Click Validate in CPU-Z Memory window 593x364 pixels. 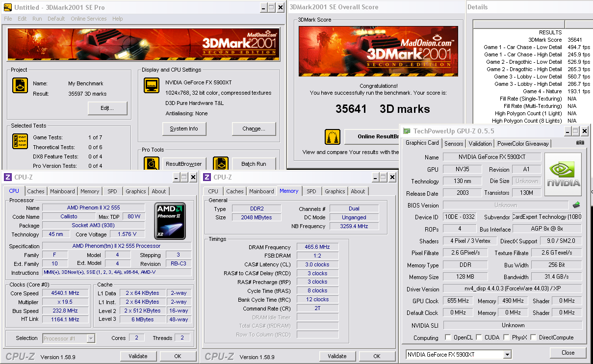pos(337,356)
